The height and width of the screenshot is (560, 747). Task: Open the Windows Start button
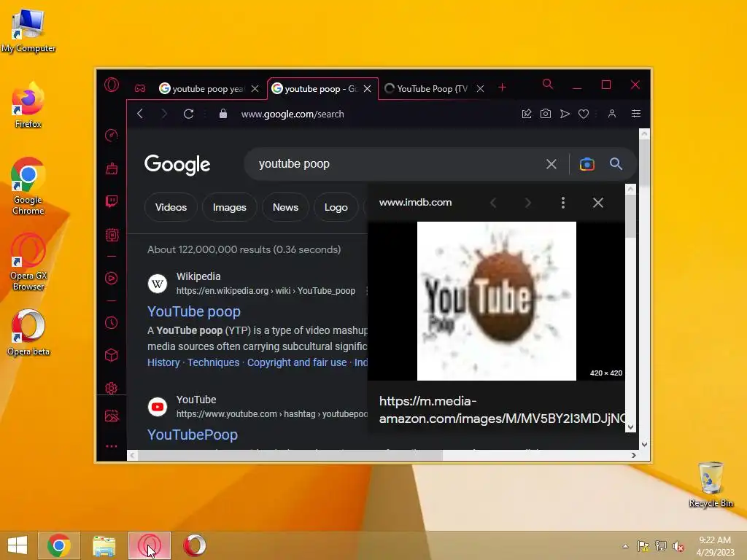click(x=18, y=545)
